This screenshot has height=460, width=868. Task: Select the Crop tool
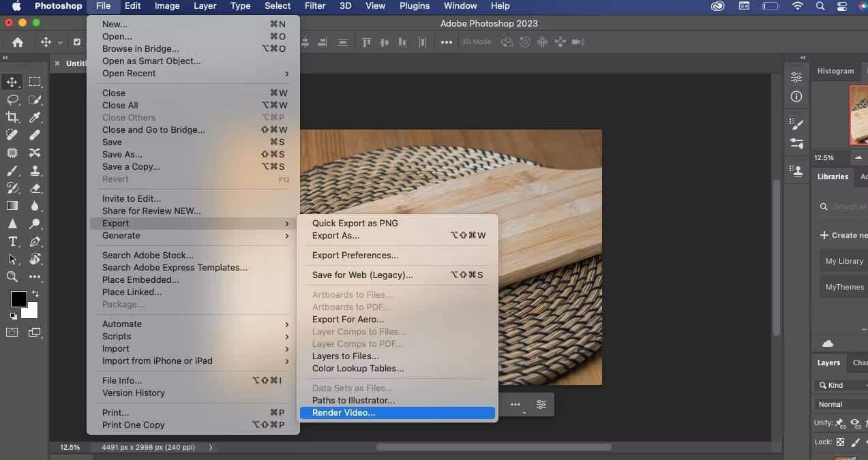[12, 117]
